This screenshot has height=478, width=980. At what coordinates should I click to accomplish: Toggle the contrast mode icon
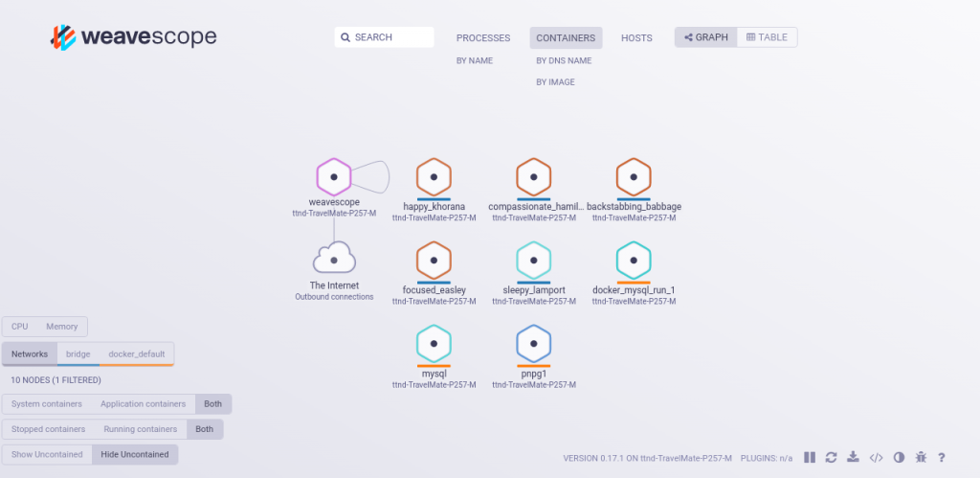click(x=899, y=458)
